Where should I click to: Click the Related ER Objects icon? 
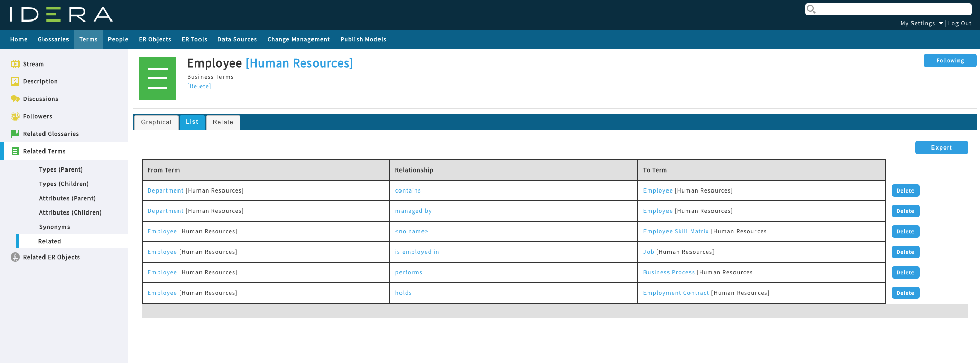(15, 257)
